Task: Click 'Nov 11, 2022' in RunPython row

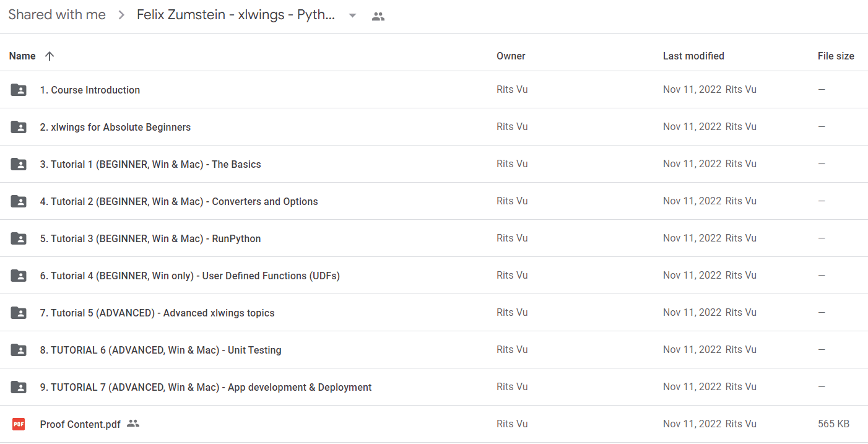Action: [x=692, y=238]
